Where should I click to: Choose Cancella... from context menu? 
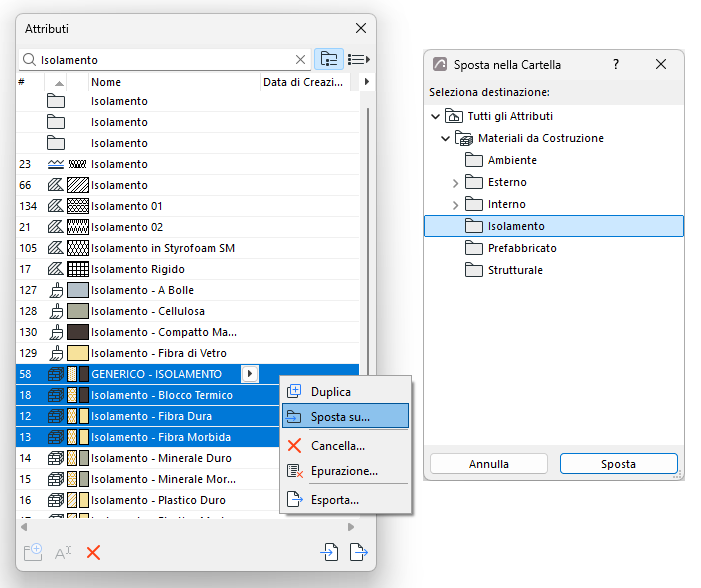point(345,446)
